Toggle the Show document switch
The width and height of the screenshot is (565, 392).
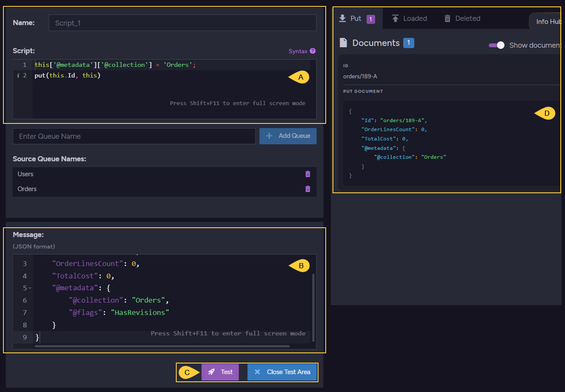click(x=496, y=45)
